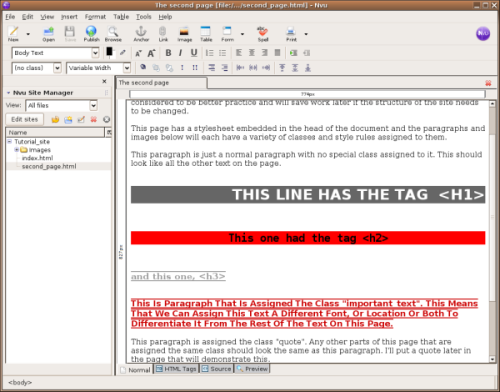Switch to the Preview view tab
This screenshot has width=500, height=392.
pos(252,369)
